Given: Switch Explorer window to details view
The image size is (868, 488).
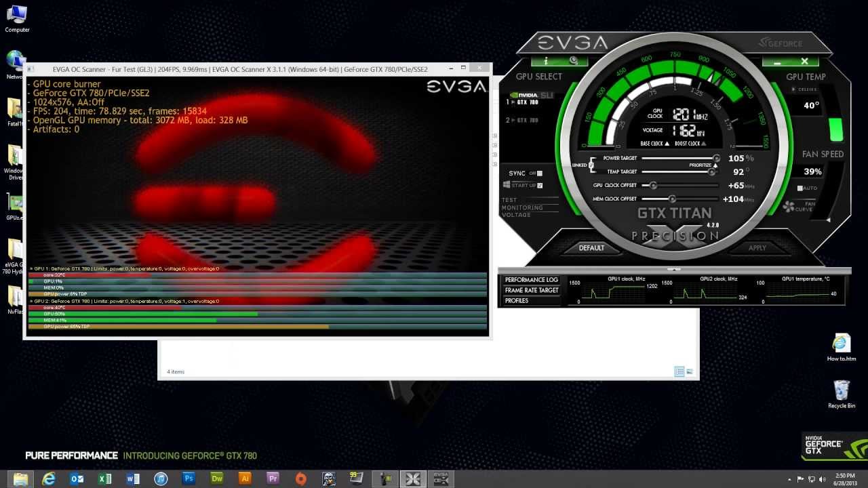Looking at the screenshot, I should [679, 371].
